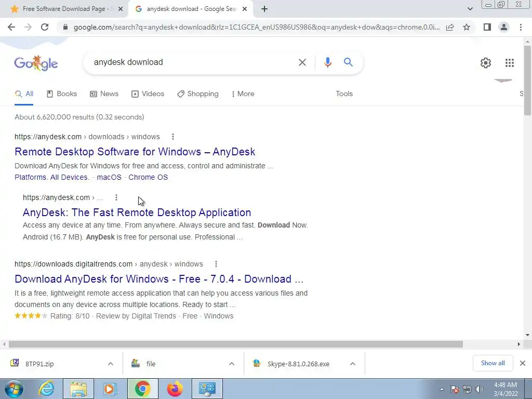Select the All results tab
Image resolution: width=532 pixels, height=399 pixels.
pos(24,94)
